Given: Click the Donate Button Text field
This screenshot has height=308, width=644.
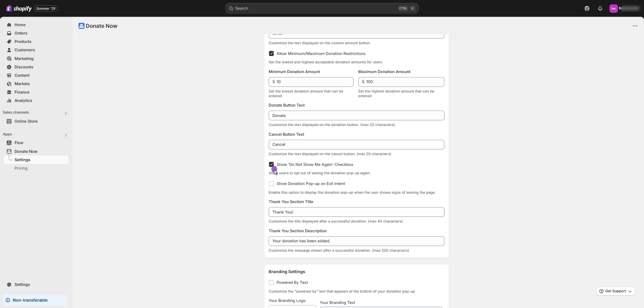Looking at the screenshot, I should (x=357, y=116).
